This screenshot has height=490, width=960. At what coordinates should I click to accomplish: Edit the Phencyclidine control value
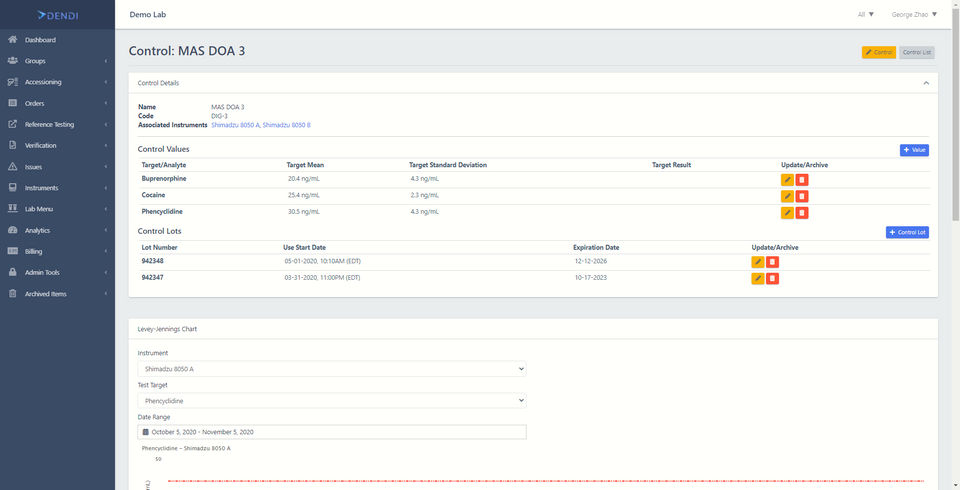click(x=787, y=213)
